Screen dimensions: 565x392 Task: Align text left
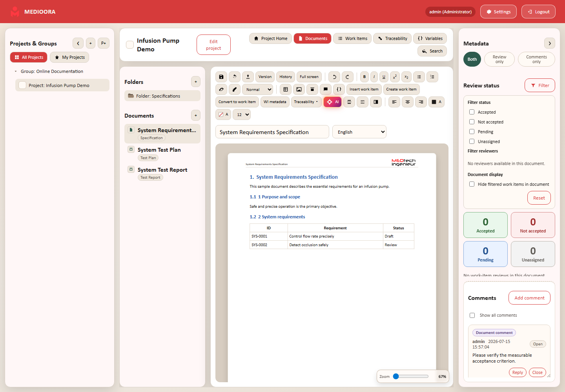point(394,102)
